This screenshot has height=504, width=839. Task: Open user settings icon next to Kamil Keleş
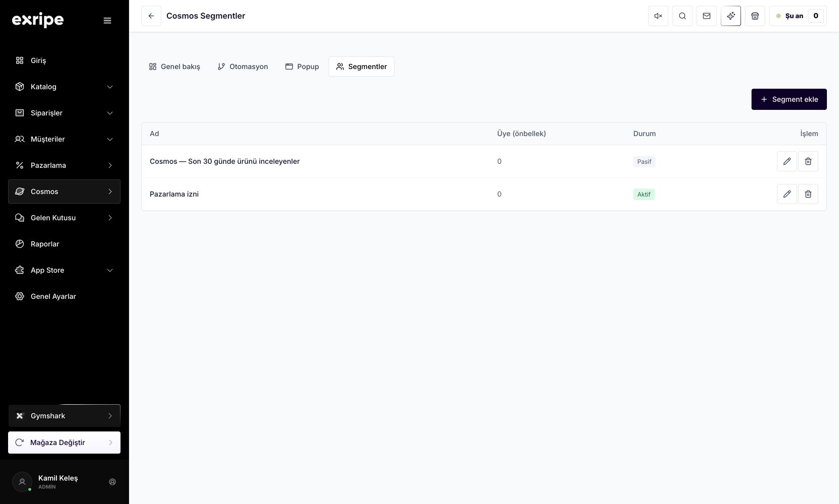point(112,482)
